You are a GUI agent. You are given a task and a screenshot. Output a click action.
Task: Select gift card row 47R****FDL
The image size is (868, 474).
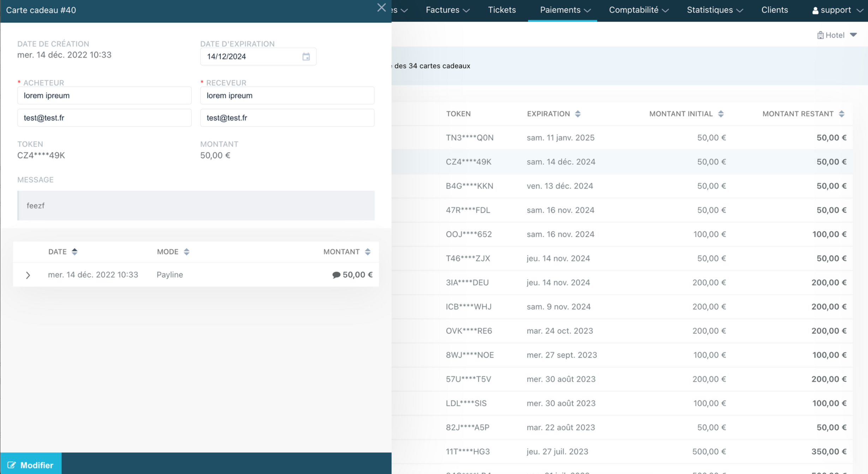pyautogui.click(x=622, y=210)
